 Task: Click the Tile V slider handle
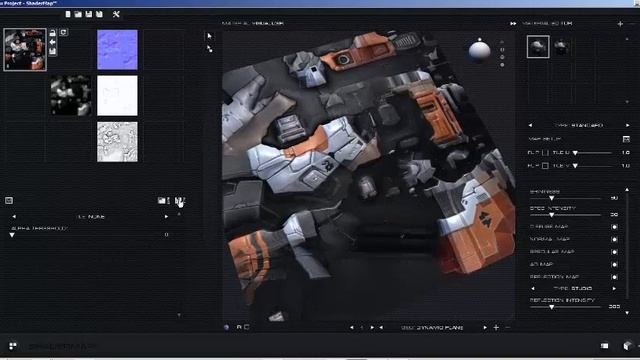(575, 166)
